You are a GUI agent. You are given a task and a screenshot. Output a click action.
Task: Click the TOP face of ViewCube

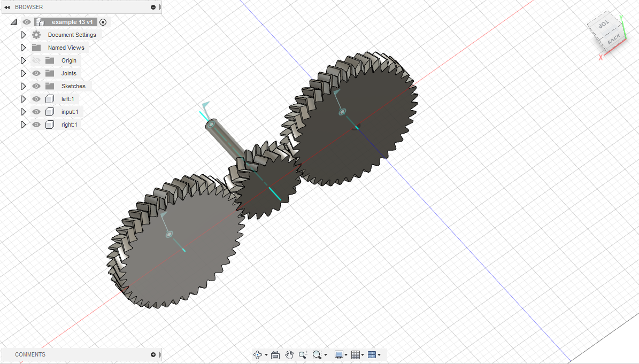click(x=603, y=25)
